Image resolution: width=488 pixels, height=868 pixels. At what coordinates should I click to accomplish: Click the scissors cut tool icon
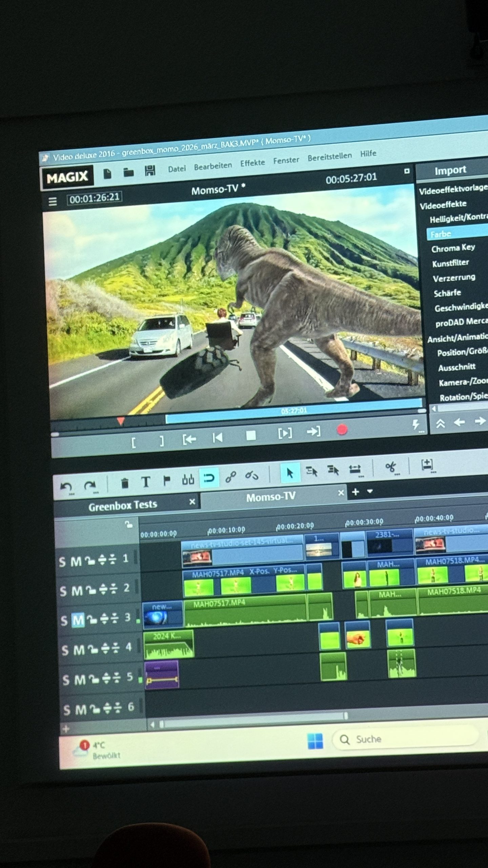391,468
